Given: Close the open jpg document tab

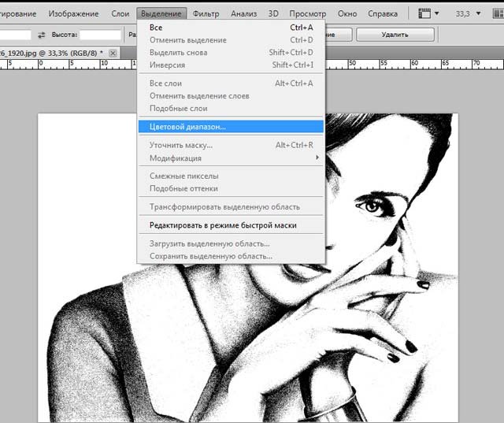Looking at the screenshot, I should 113,53.
